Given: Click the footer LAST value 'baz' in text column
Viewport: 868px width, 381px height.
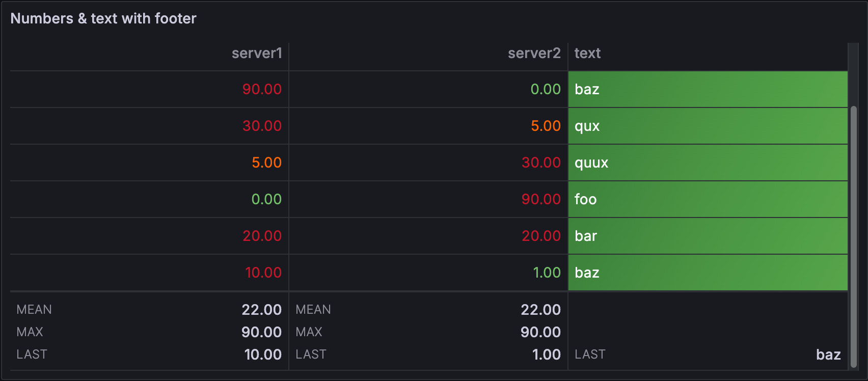Looking at the screenshot, I should (828, 355).
